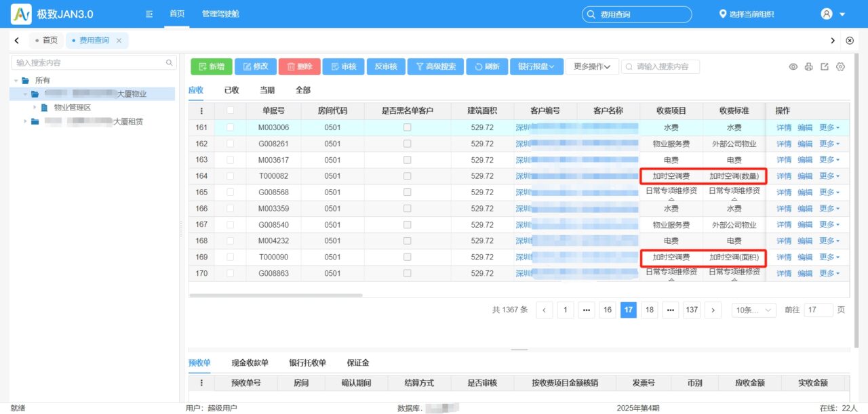Viewport: 868px width, 414px height.
Task: Click the export icon above table
Action: point(825,66)
